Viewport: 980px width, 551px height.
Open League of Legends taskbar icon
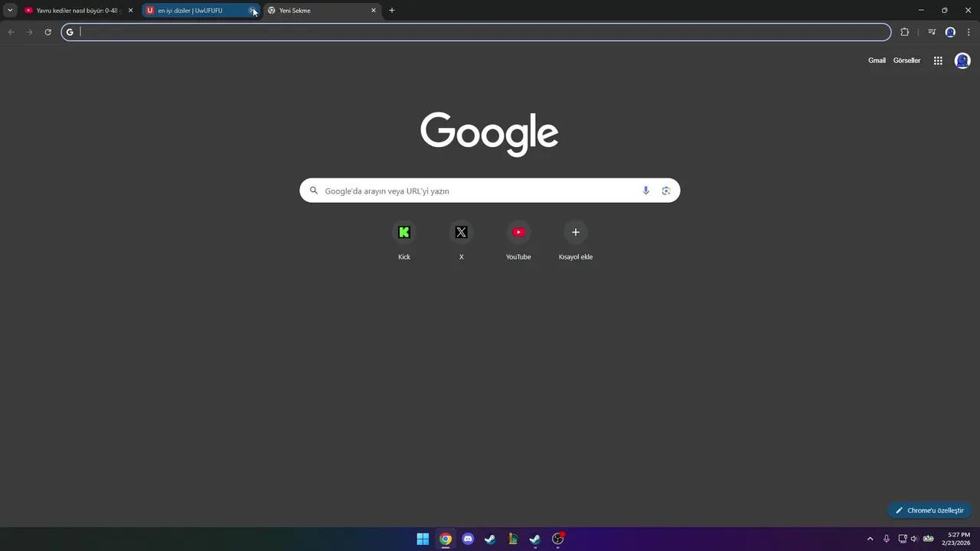pyautogui.click(x=513, y=539)
